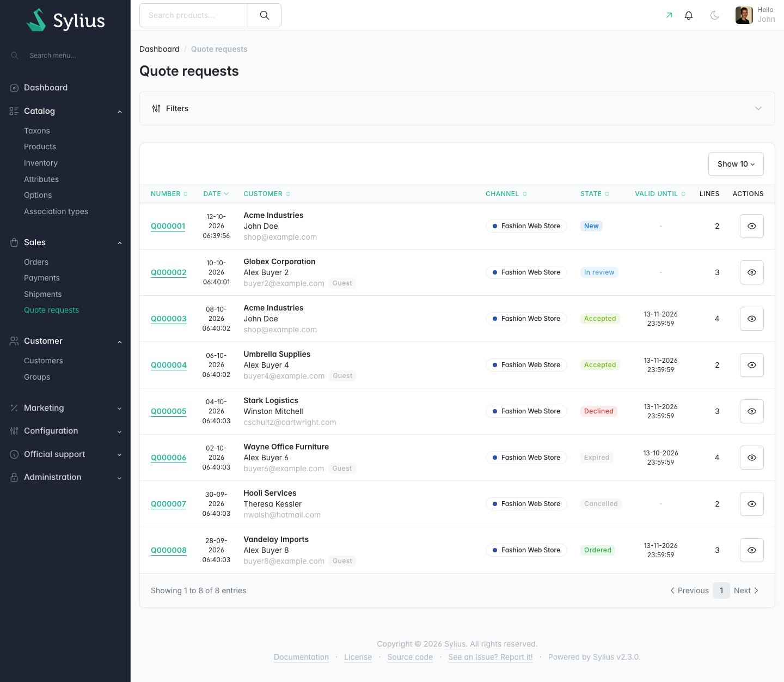Viewport: 784px width, 682px height.
Task: View quote request Q000001 eye icon
Action: [x=752, y=226]
